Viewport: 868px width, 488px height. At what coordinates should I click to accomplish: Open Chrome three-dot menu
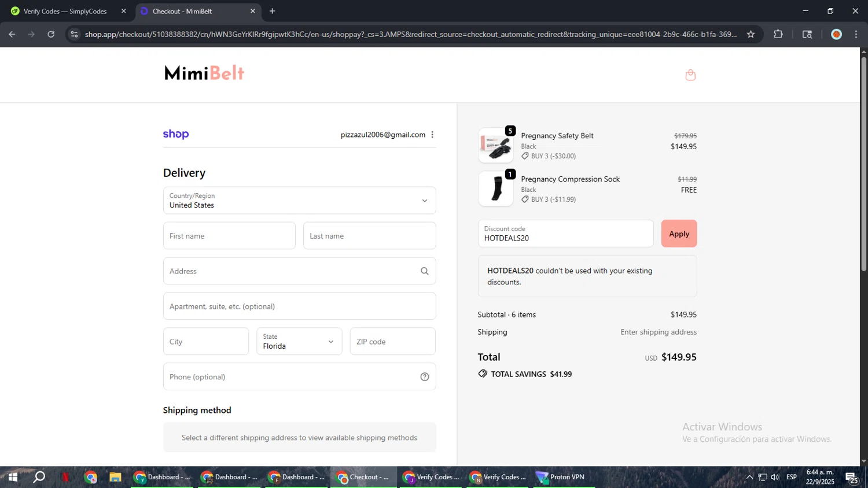856,34
